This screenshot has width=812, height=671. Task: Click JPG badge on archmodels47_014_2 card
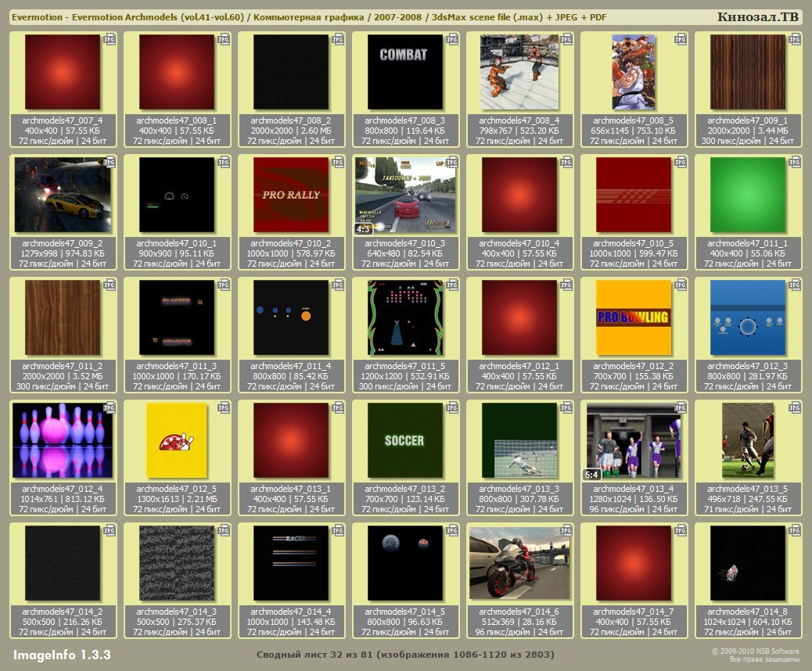[x=110, y=531]
